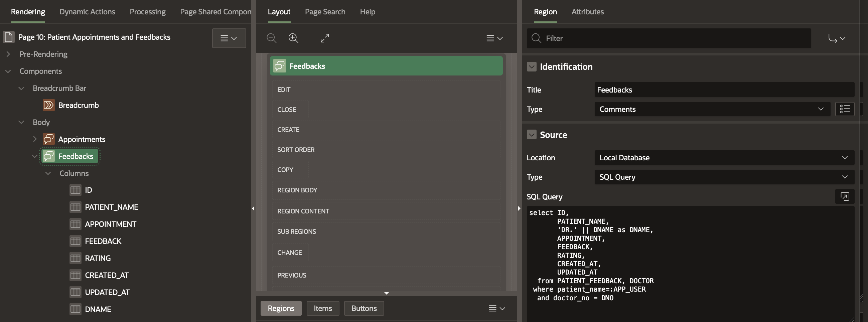Screen dimensions: 868x322
Task: Switch to the Region properties tab
Action: click(x=546, y=12)
